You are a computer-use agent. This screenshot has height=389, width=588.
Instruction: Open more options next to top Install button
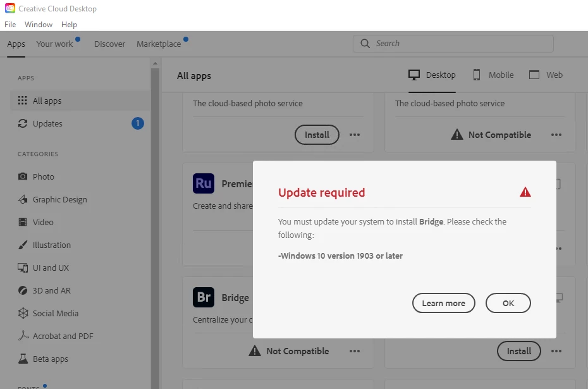[354, 135]
